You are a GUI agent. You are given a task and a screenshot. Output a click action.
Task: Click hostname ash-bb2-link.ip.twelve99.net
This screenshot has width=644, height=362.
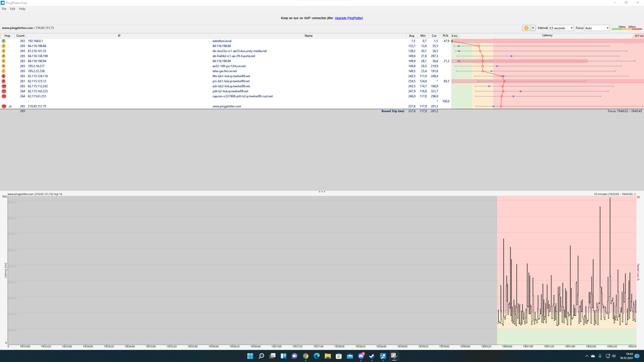click(x=231, y=86)
